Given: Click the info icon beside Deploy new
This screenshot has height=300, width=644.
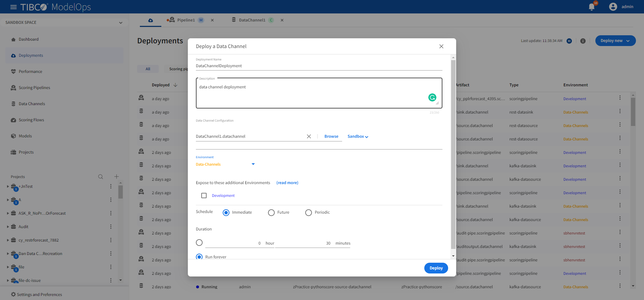Looking at the screenshot, I should click(583, 41).
